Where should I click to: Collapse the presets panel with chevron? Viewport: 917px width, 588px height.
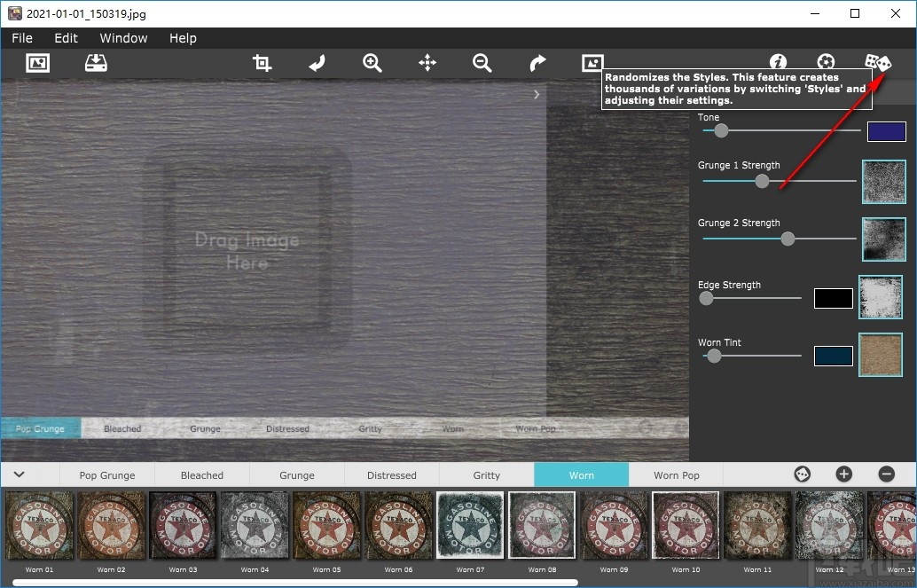pyautogui.click(x=19, y=474)
